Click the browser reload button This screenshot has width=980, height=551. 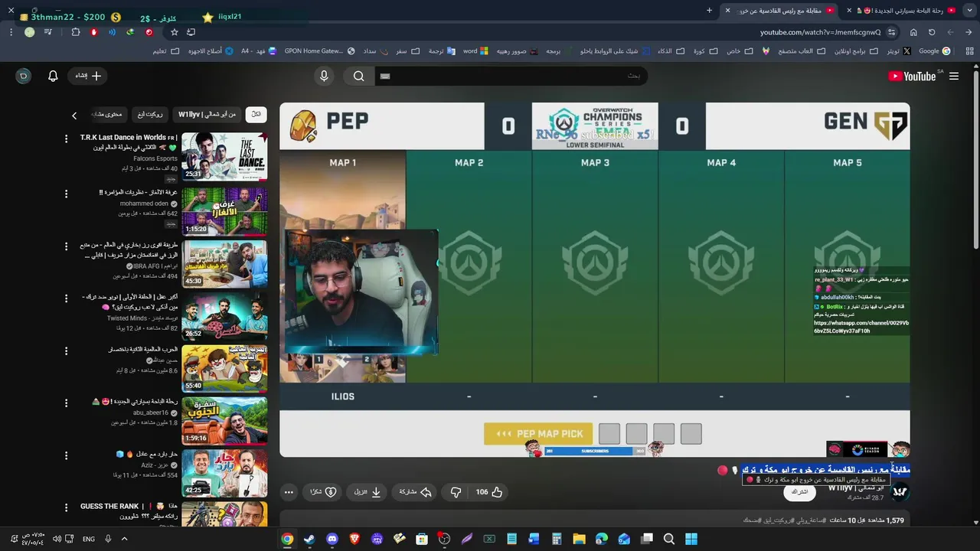click(x=932, y=32)
